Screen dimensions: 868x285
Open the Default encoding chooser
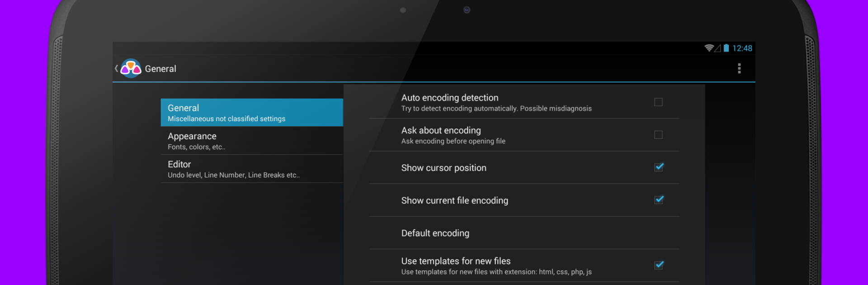pos(435,233)
